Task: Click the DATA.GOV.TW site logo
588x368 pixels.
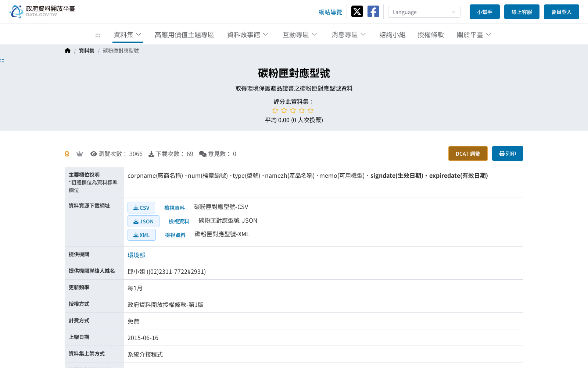Action: 42,11
